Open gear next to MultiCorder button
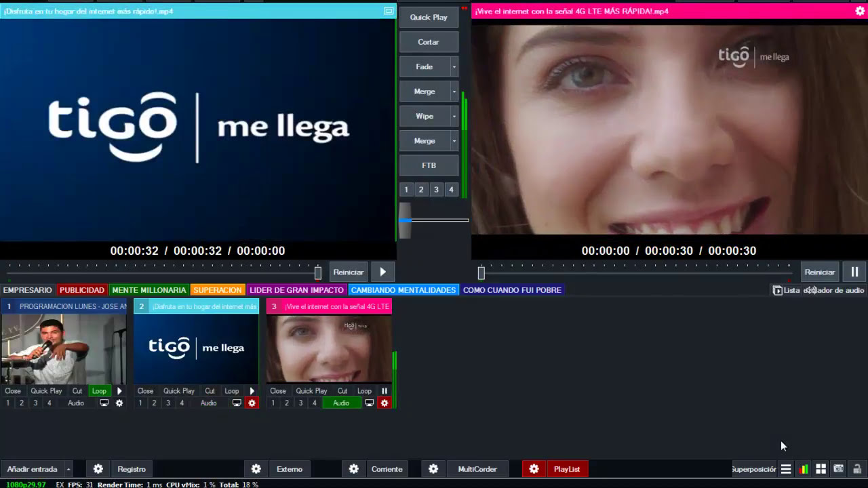Image resolution: width=868 pixels, height=488 pixels. [x=433, y=469]
